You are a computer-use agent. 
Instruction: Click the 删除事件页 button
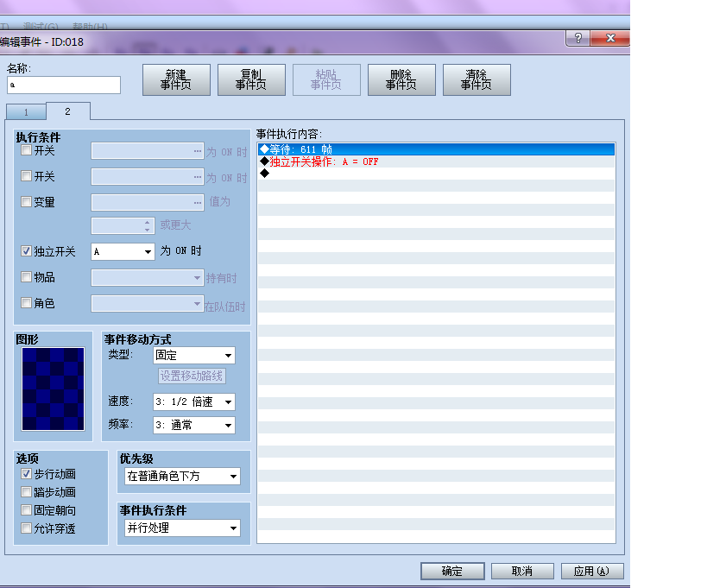[x=401, y=79]
